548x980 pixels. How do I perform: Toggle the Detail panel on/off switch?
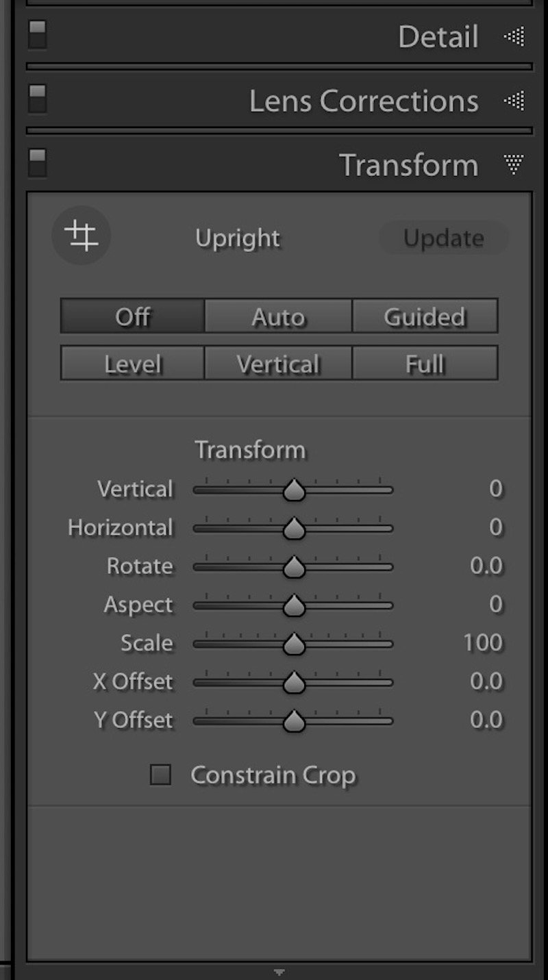[x=38, y=35]
